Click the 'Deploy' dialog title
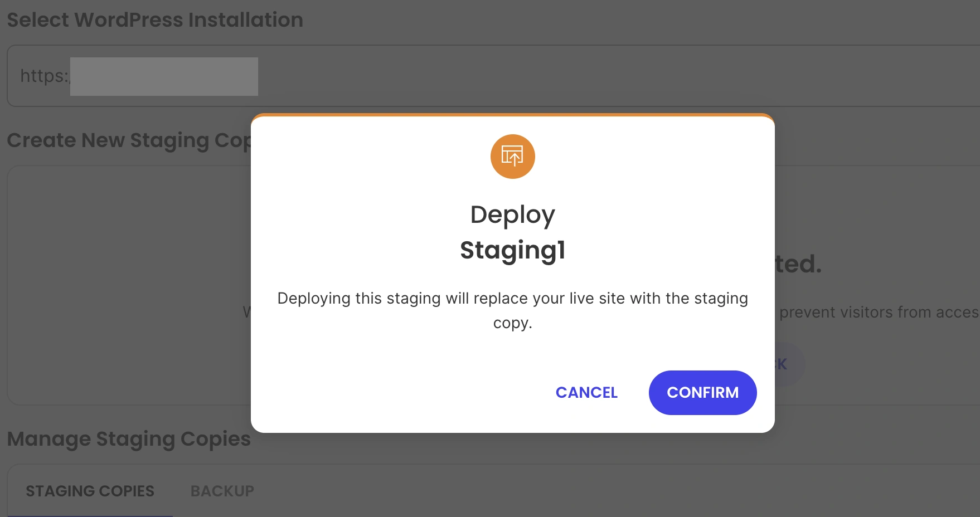The width and height of the screenshot is (980, 517). tap(512, 214)
